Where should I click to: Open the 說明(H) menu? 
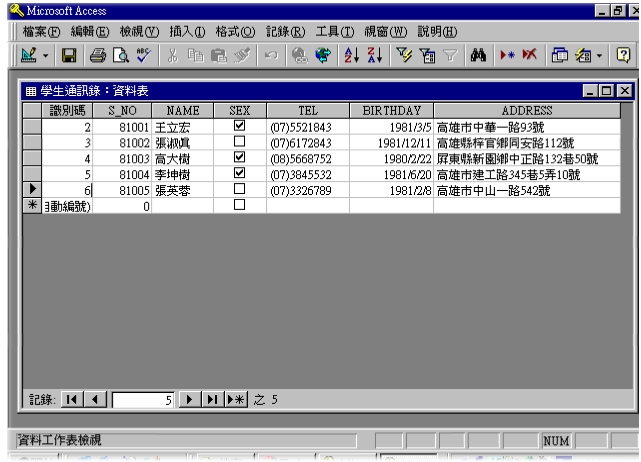pos(437,31)
